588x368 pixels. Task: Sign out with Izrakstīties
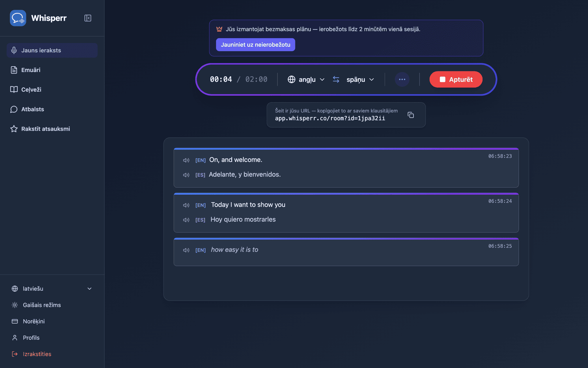[x=52, y=354]
